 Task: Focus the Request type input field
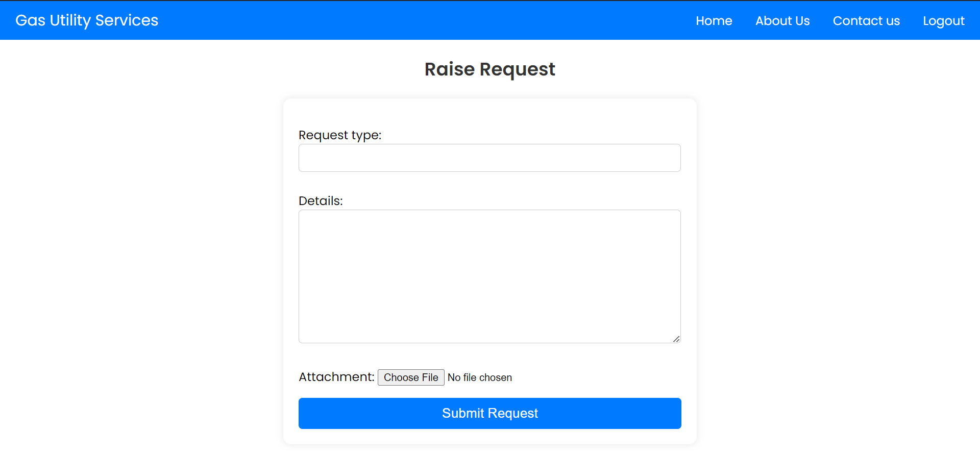point(489,158)
